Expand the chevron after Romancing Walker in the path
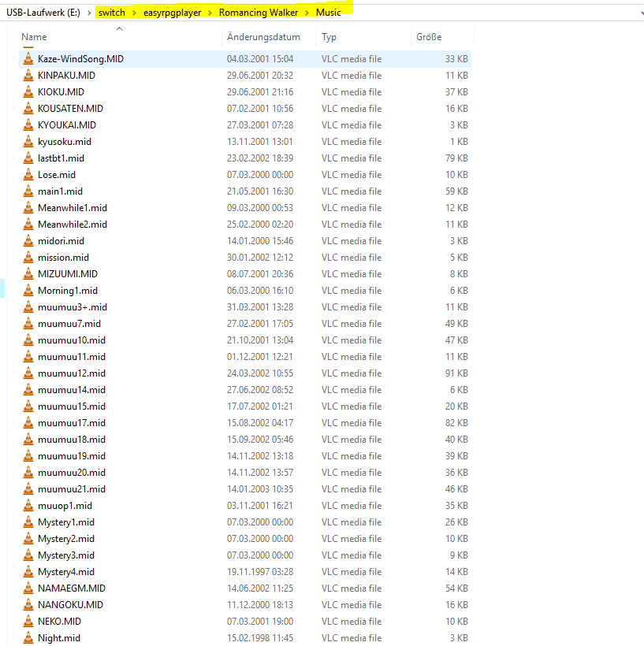This screenshot has height=646, width=644. point(307,13)
